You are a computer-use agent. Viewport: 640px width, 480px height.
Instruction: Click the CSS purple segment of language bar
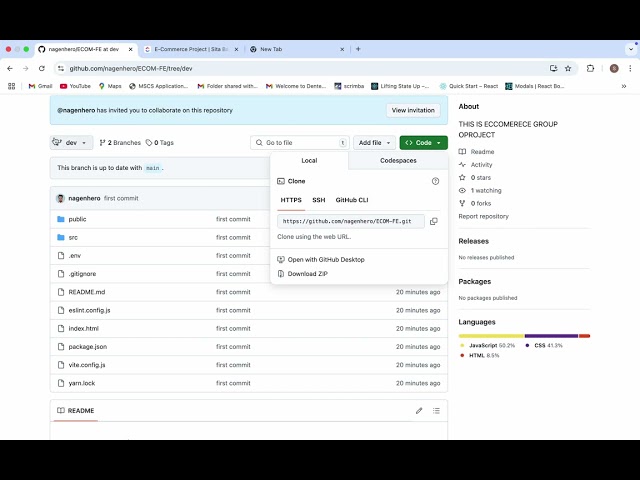click(x=551, y=336)
